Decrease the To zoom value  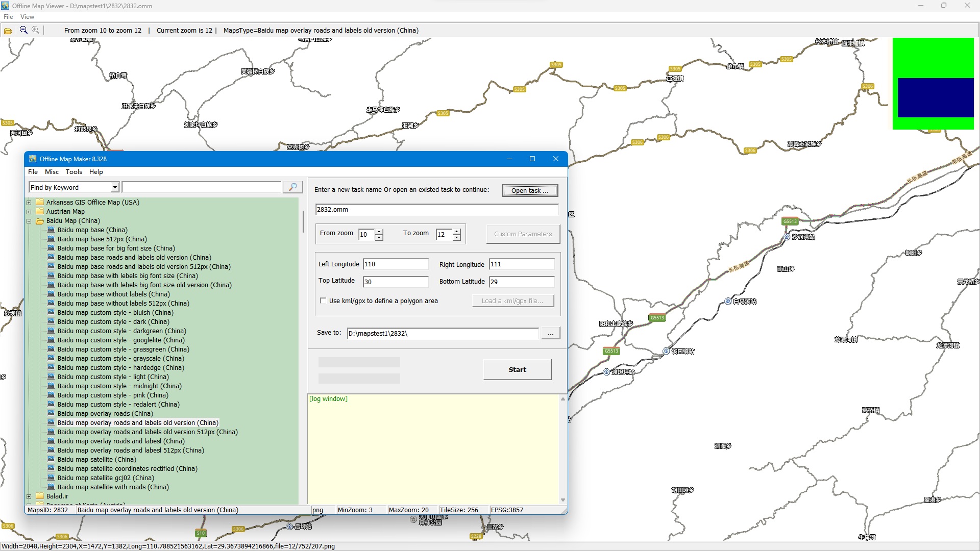tap(457, 237)
